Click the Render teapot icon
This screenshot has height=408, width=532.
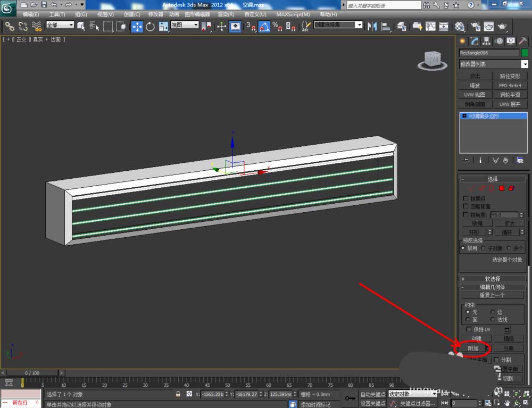click(502, 27)
